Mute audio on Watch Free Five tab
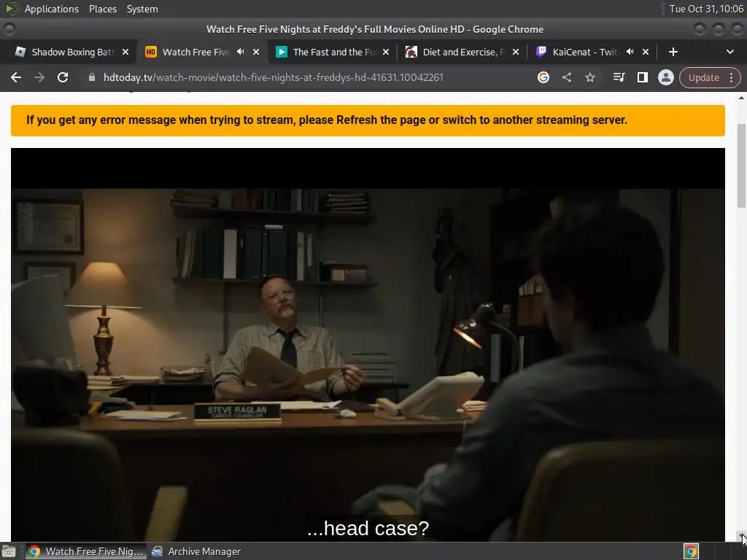The image size is (747, 560). point(241,52)
